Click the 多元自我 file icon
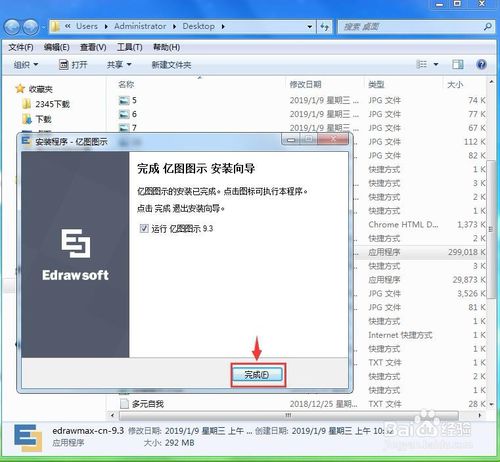 click(x=124, y=404)
